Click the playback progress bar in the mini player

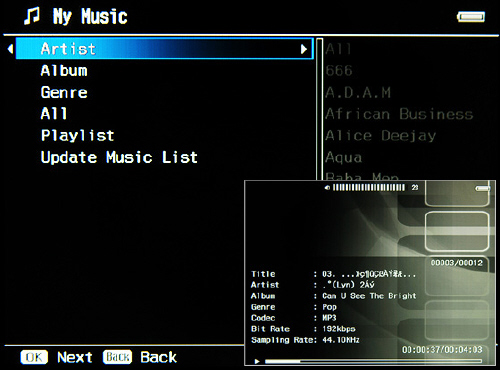[373, 361]
